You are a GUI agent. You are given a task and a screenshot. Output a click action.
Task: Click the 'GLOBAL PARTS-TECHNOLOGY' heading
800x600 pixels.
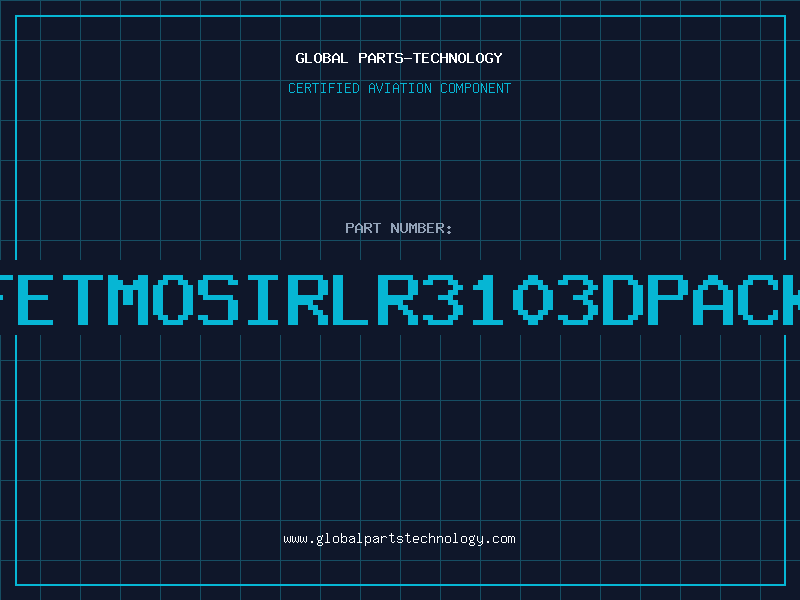(x=399, y=58)
